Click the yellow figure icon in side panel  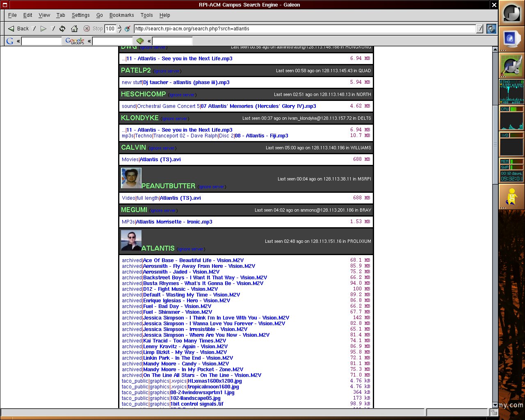tap(511, 197)
